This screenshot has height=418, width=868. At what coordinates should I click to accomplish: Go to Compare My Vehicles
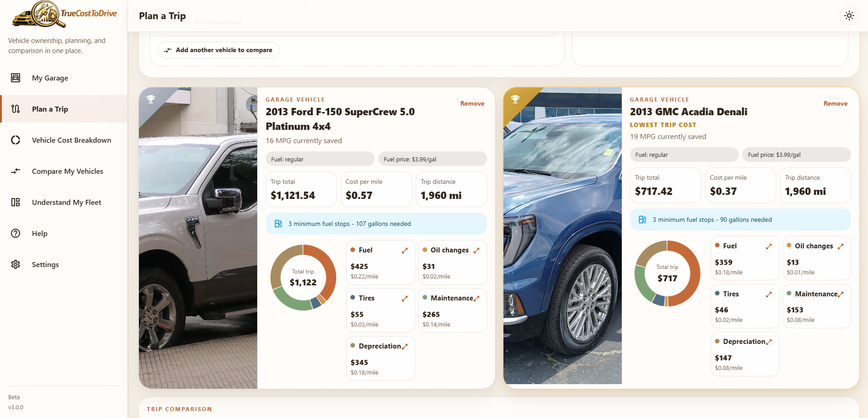pyautogui.click(x=64, y=171)
